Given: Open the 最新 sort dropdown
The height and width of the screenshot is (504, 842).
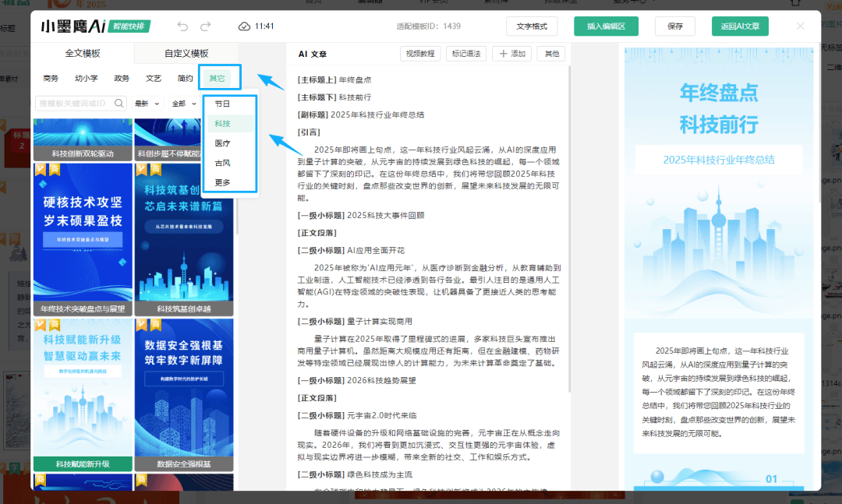Looking at the screenshot, I should [147, 104].
